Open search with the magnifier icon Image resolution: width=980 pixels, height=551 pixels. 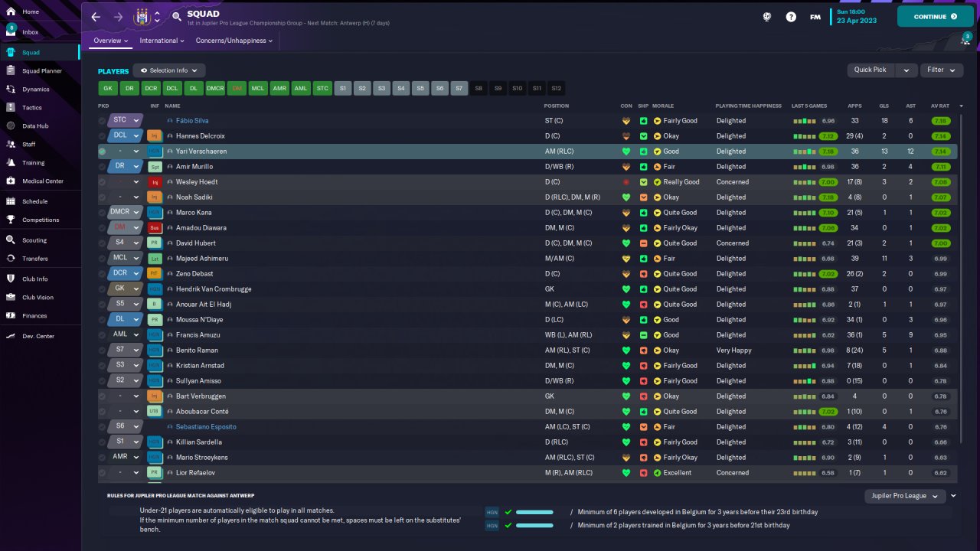(177, 16)
